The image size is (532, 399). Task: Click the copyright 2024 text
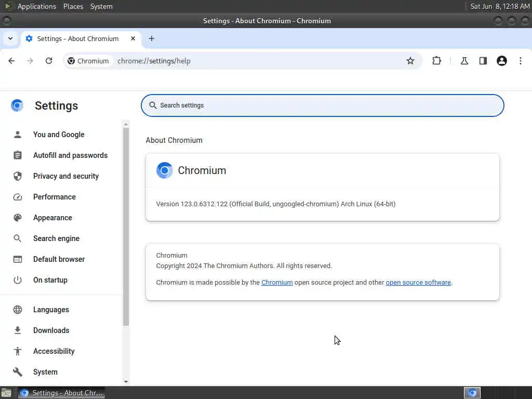[x=244, y=266]
